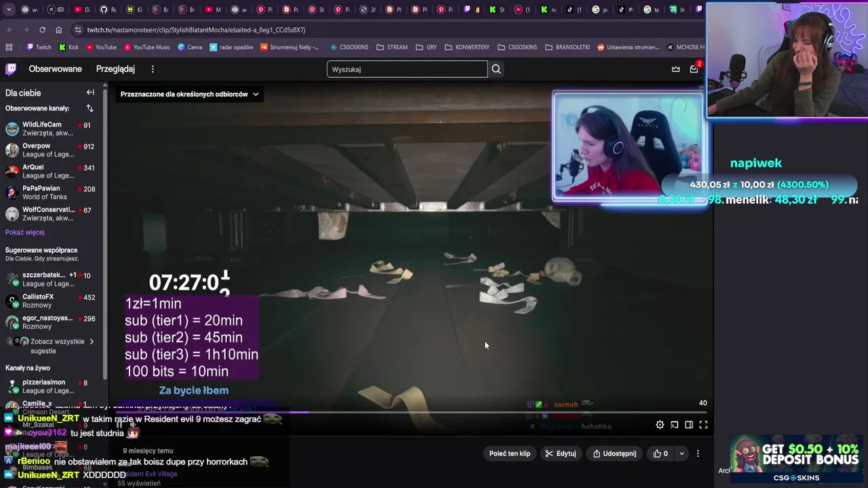Open the top nav three-dot menu
The image size is (868, 488).
coord(153,69)
